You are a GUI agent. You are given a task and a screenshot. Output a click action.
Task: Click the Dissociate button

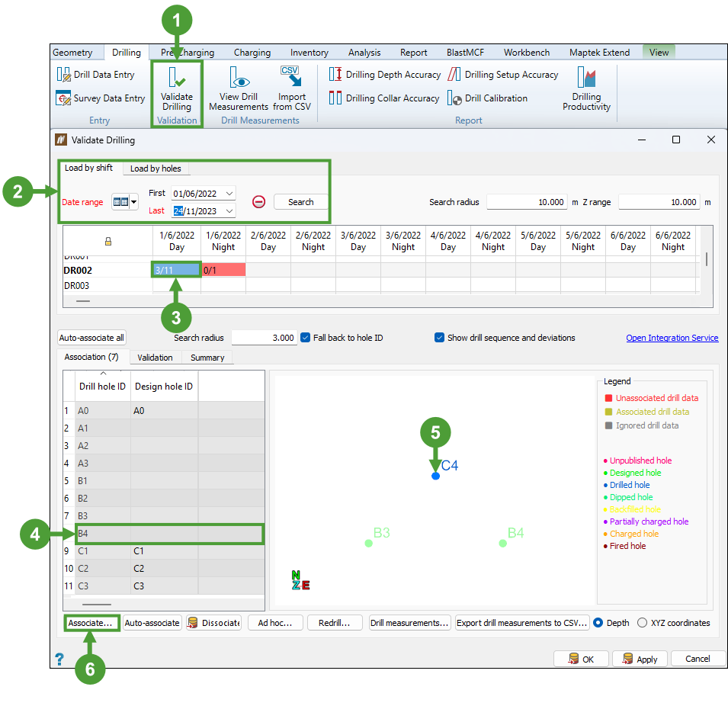pyautogui.click(x=214, y=623)
